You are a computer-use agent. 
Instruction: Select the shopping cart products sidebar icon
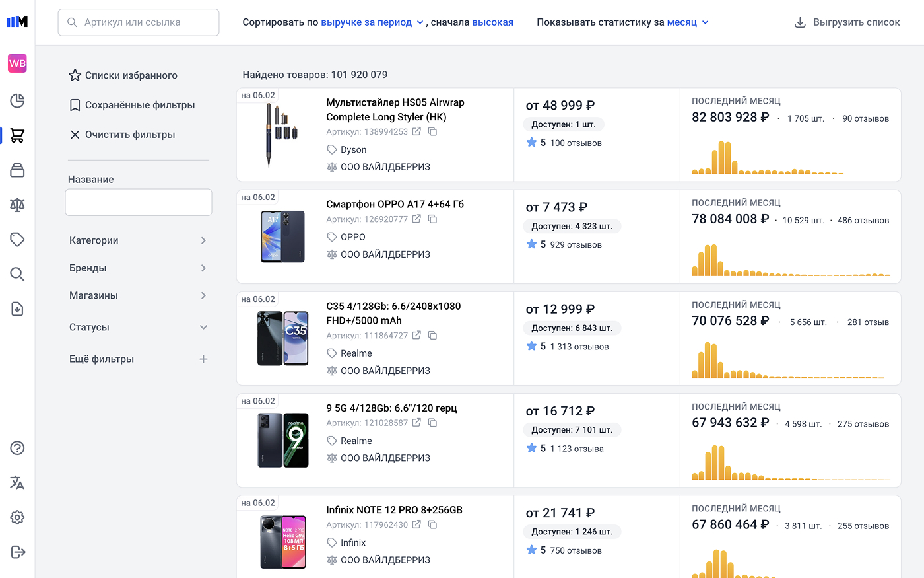[17, 135]
